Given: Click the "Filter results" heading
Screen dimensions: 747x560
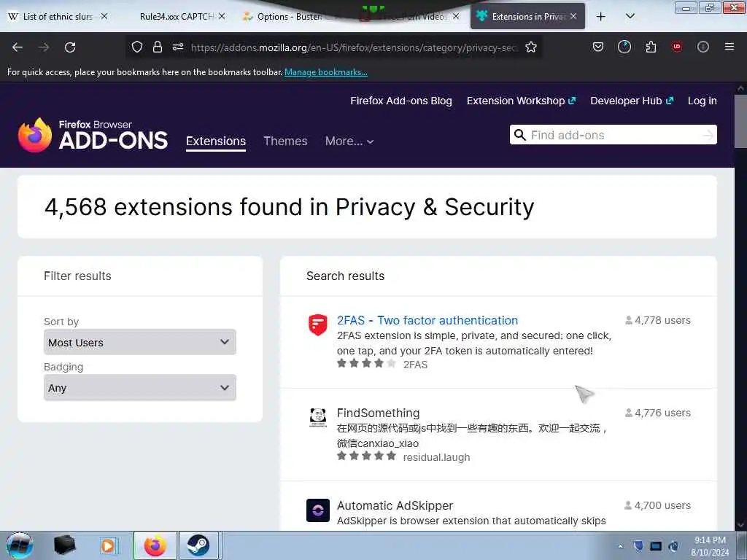Looking at the screenshot, I should pyautogui.click(x=77, y=276).
